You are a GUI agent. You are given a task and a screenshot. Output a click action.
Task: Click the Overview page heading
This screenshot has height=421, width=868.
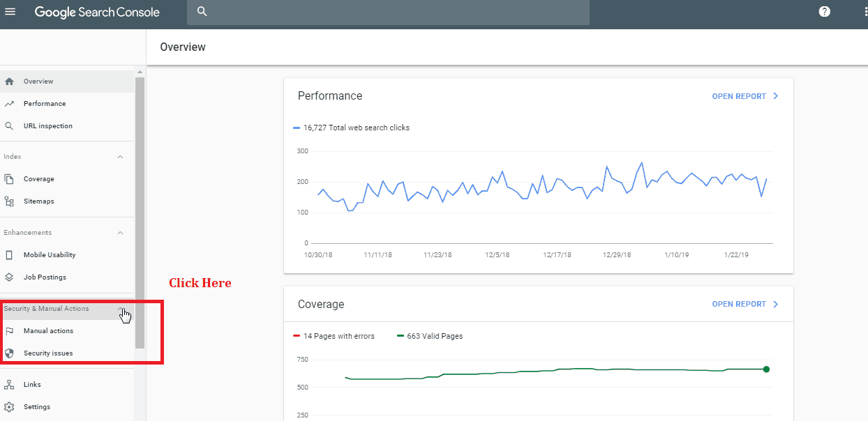(183, 47)
